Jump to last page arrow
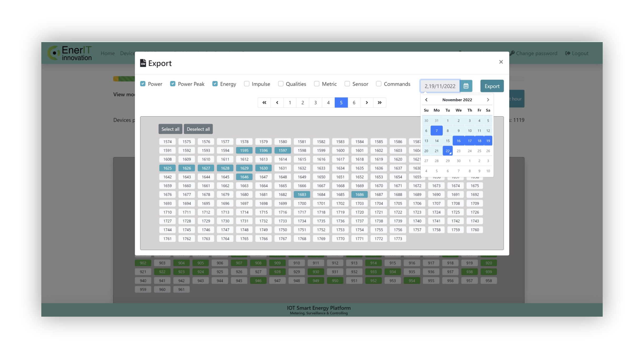Screen dimensions: 644x358 point(380,102)
